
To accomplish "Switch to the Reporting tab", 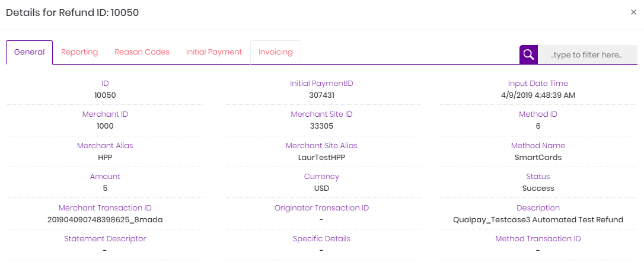I will coord(79,52).
